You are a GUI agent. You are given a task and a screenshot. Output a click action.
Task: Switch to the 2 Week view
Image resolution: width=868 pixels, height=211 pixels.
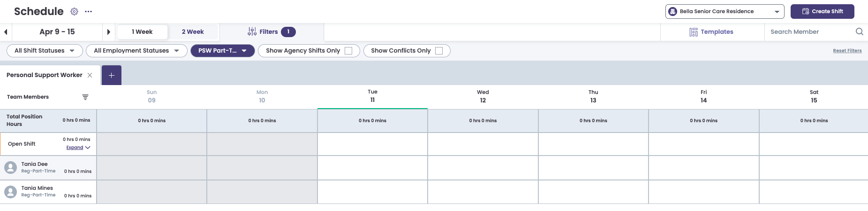(x=193, y=32)
